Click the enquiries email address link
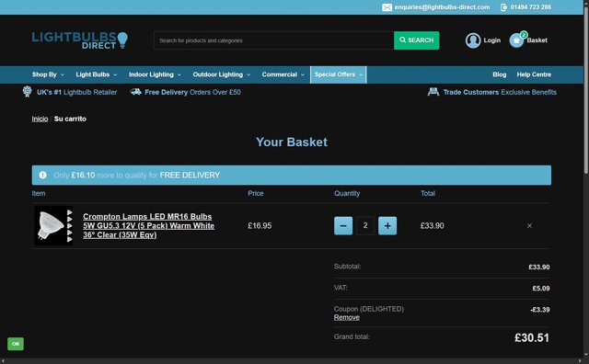Screen dimensions: 589x364 (442, 7)
